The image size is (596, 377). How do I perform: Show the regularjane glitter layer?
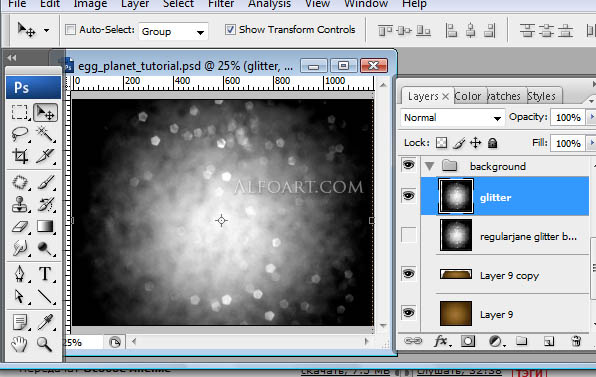coord(409,235)
